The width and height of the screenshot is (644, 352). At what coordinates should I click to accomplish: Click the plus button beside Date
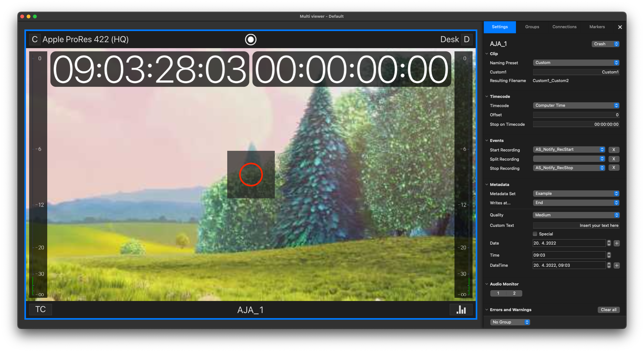pos(616,243)
